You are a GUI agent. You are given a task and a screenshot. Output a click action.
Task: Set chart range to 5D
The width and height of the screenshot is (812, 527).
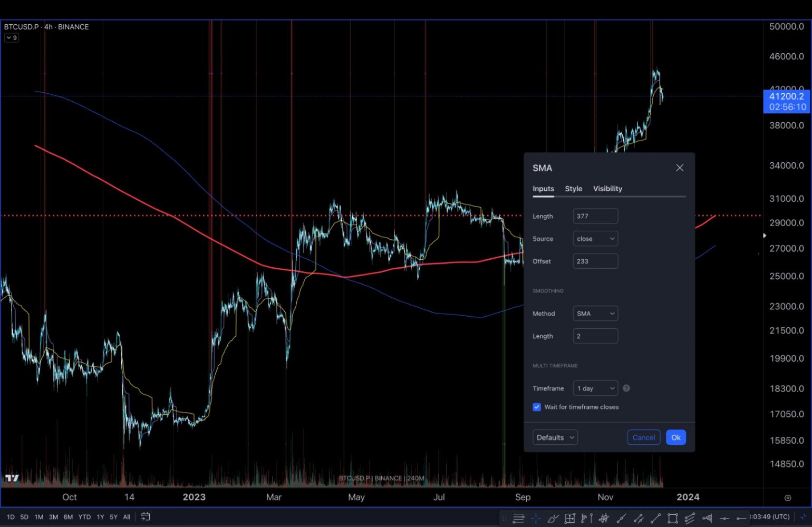coord(24,517)
